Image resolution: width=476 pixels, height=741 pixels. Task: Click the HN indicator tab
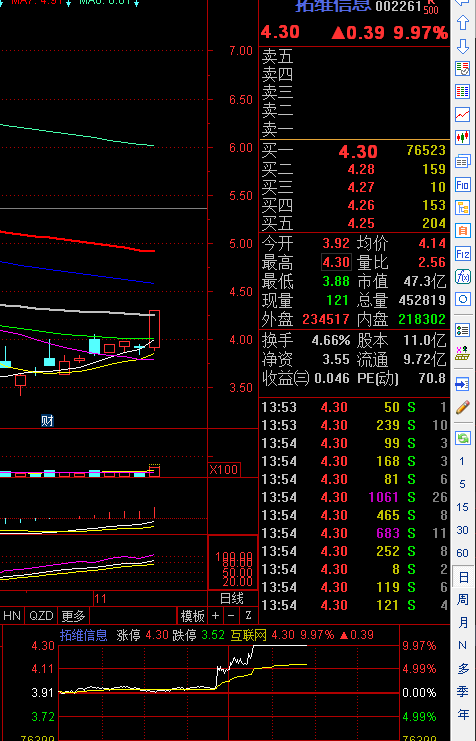coord(12,615)
